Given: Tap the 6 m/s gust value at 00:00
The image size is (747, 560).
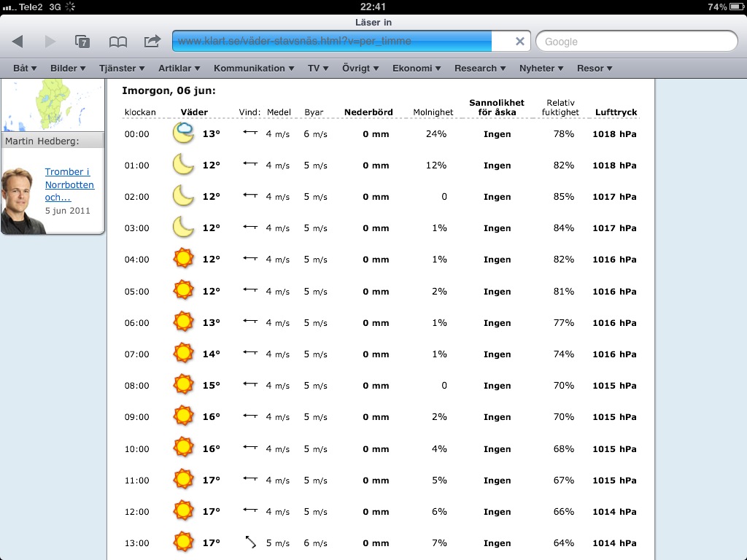Looking at the screenshot, I should pyautogui.click(x=315, y=134).
